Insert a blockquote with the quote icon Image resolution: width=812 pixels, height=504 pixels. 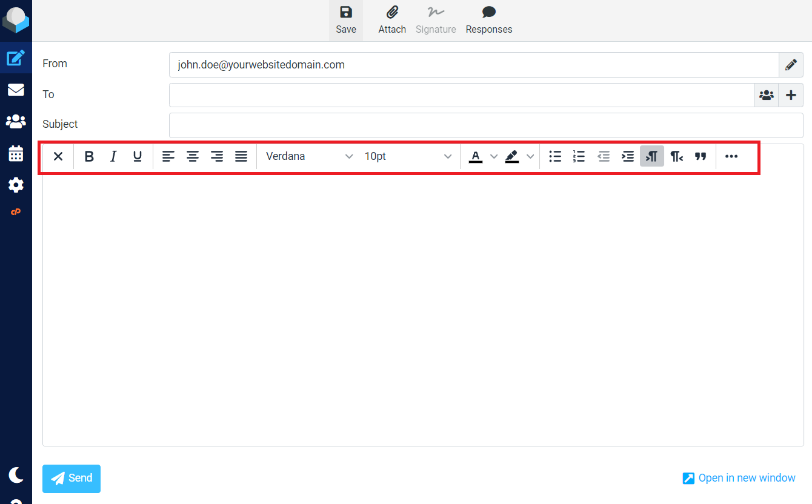(x=701, y=156)
